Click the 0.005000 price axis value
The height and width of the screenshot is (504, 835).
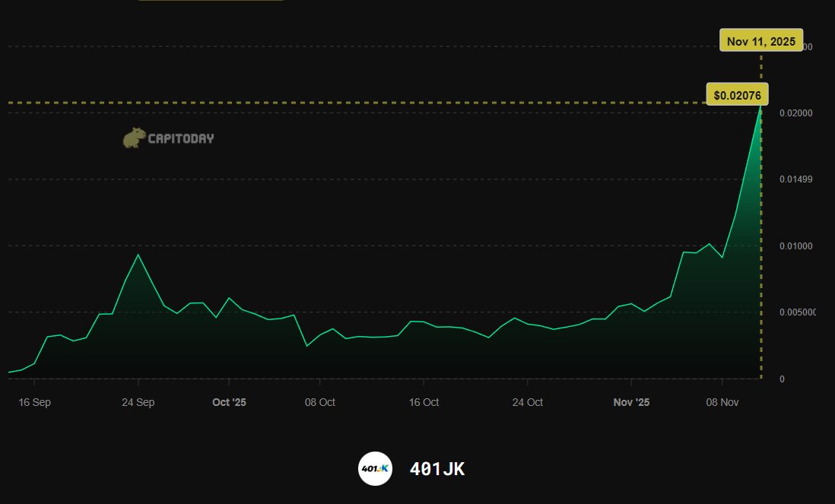798,312
